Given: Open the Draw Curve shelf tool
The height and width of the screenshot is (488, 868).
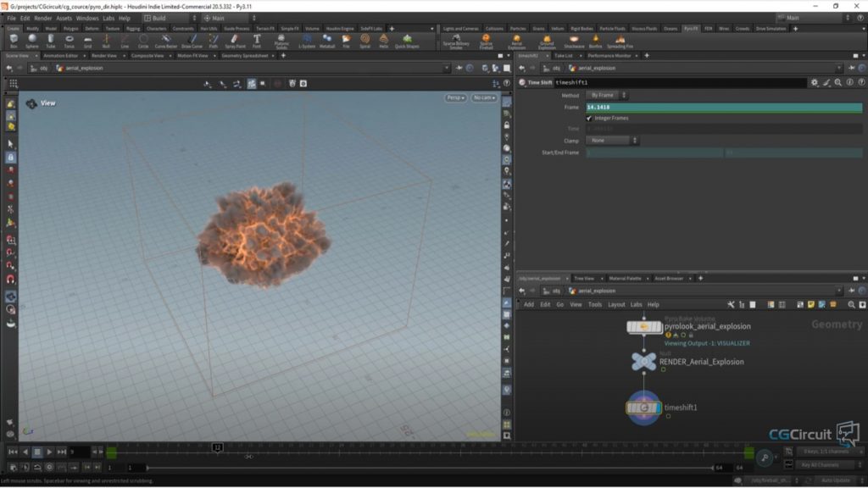Looking at the screenshot, I should click(192, 41).
